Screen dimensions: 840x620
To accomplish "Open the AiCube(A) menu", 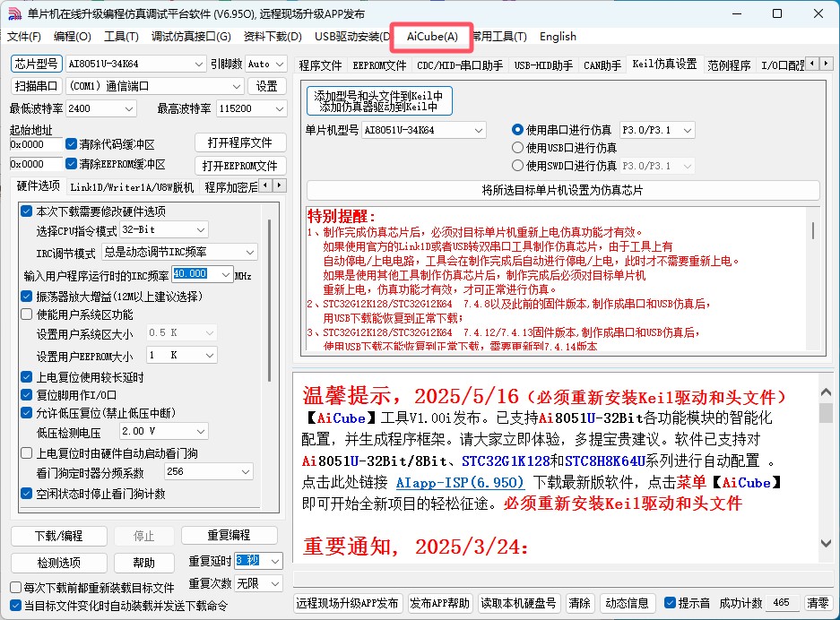I will tap(432, 37).
